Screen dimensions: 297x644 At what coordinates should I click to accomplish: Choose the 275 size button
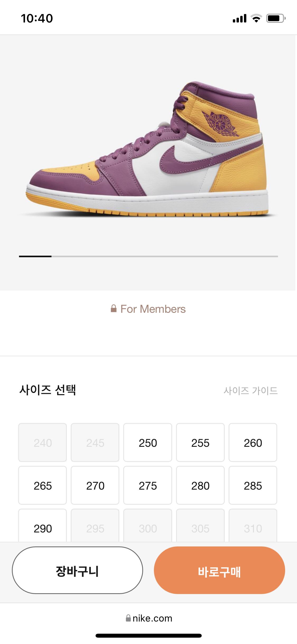(148, 486)
